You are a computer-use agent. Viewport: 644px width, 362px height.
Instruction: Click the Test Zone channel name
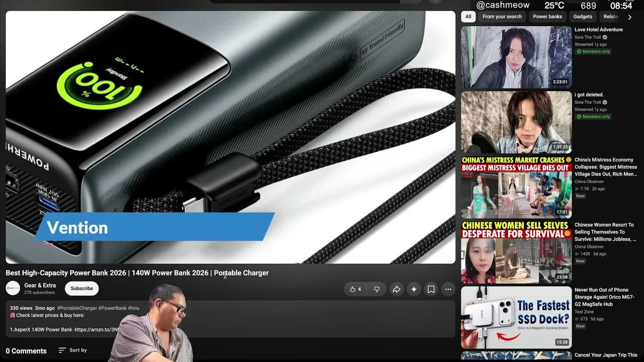pyautogui.click(x=585, y=312)
